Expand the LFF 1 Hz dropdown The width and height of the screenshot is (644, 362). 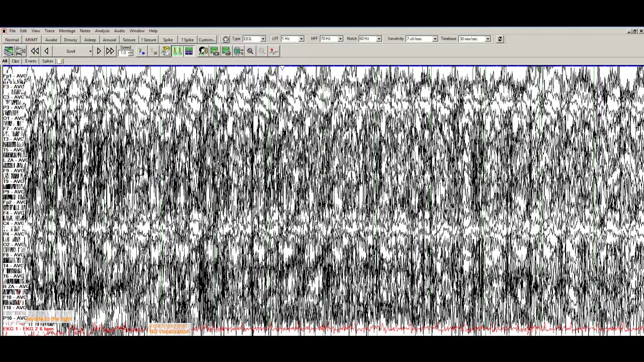(x=301, y=39)
